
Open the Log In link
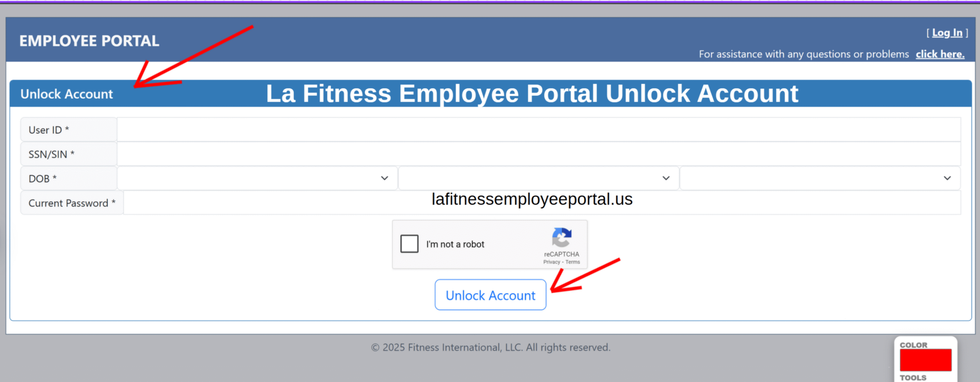point(947,33)
